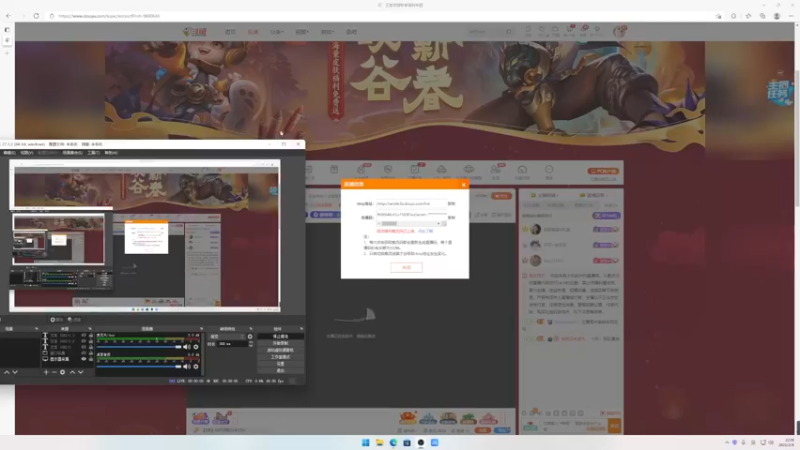Lock the window capture source
800x450 pixels.
click(91, 353)
